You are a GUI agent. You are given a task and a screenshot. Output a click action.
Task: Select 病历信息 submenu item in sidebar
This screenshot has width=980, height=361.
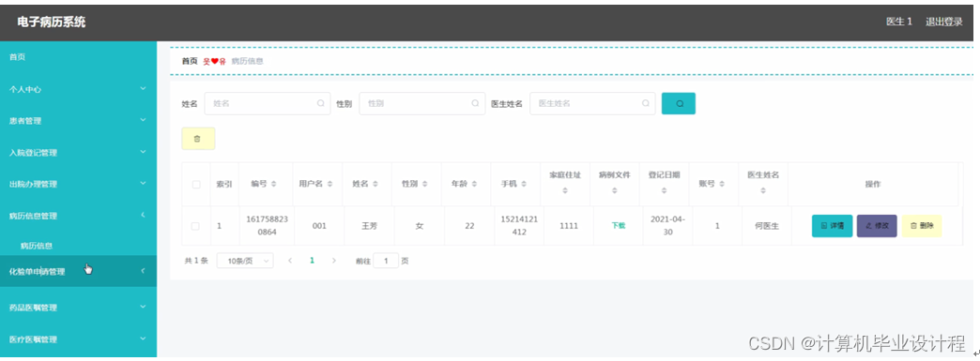78,246
